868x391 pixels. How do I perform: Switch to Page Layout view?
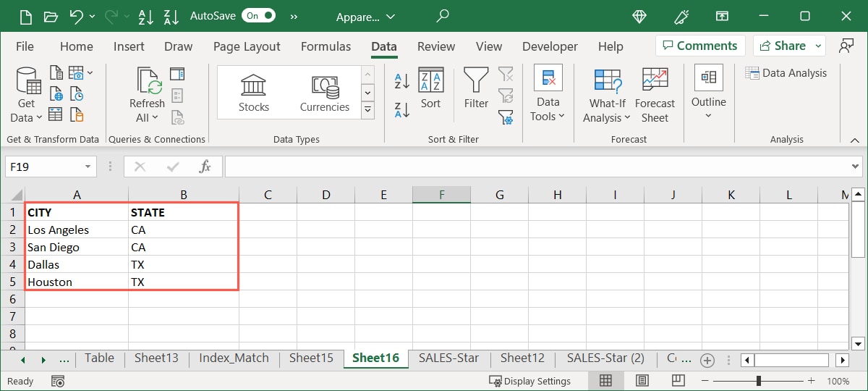642,381
